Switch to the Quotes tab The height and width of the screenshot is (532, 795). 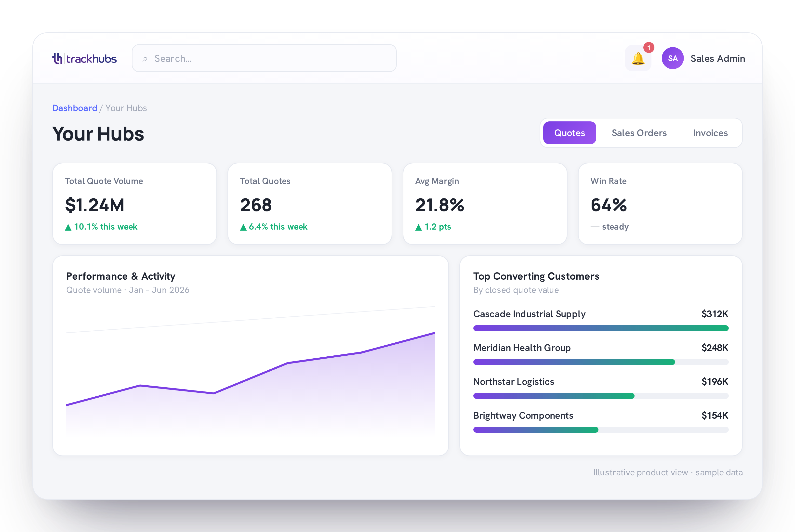[570, 133]
